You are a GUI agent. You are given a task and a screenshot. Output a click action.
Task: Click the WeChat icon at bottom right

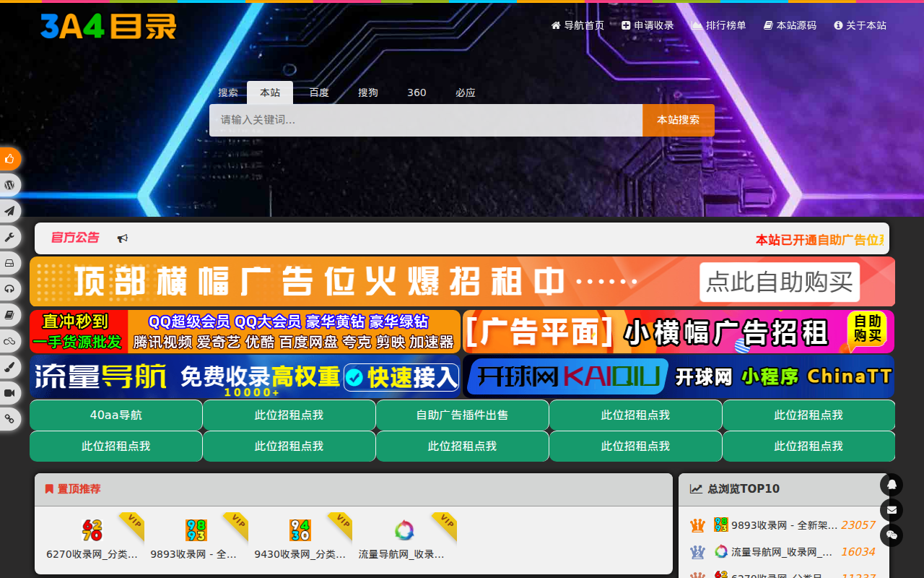pyautogui.click(x=892, y=537)
